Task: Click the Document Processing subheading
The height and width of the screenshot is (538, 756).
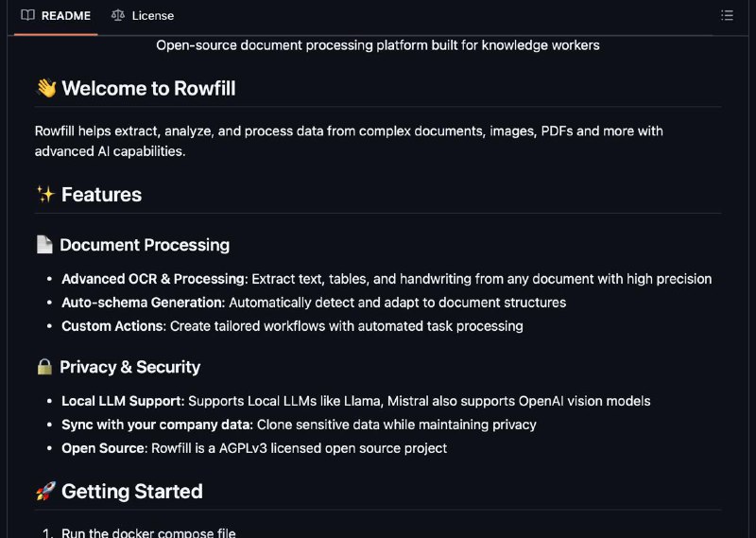Action: pyautogui.click(x=145, y=245)
